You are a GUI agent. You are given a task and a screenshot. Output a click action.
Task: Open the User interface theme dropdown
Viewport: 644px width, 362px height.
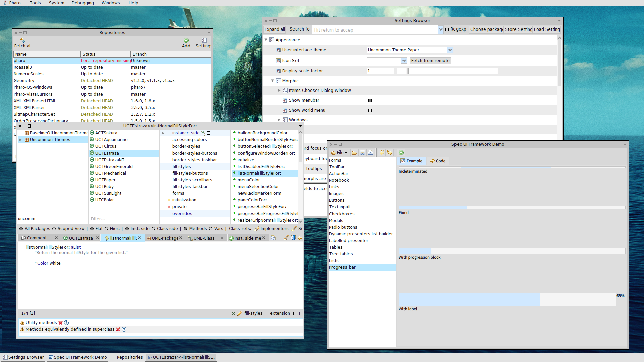pyautogui.click(x=450, y=50)
